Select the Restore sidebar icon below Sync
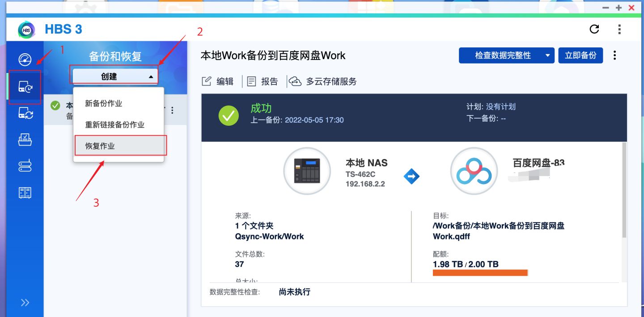 click(x=25, y=139)
